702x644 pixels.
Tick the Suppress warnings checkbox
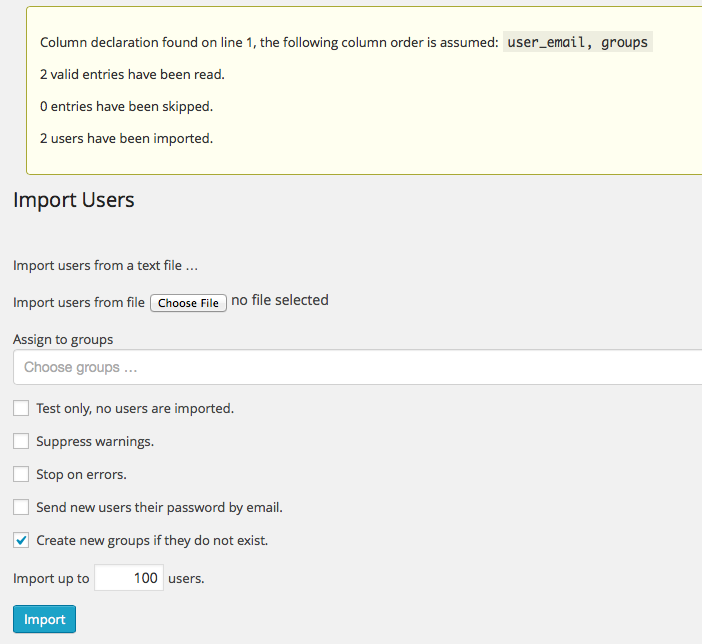(x=21, y=441)
